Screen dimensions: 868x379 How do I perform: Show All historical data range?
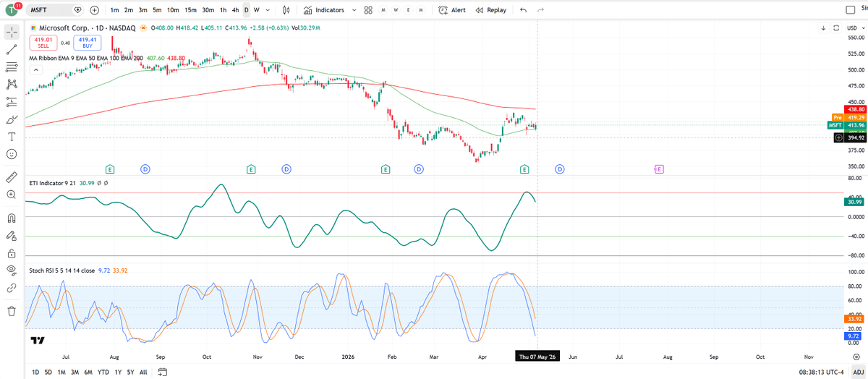tap(143, 372)
